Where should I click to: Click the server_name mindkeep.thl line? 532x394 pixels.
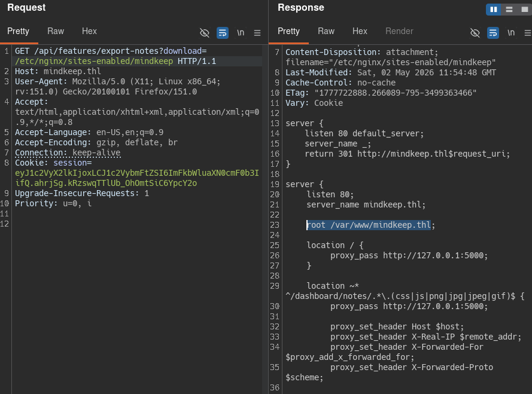point(366,205)
